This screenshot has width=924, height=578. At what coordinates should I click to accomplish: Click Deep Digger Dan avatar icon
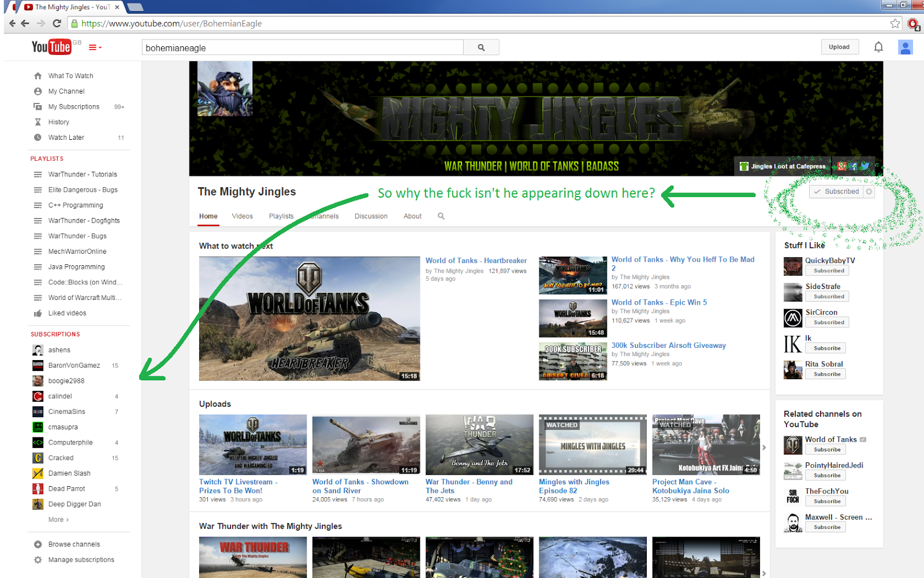[38, 504]
